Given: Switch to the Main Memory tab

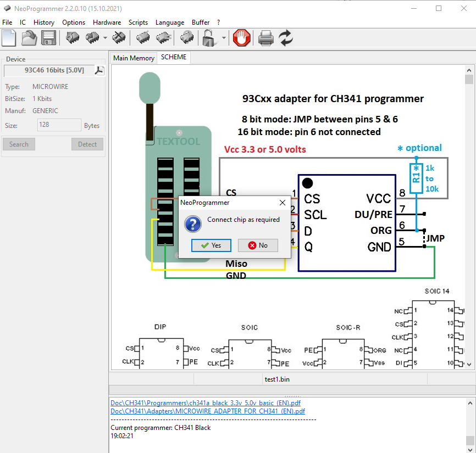Looking at the screenshot, I should pyautogui.click(x=134, y=58).
